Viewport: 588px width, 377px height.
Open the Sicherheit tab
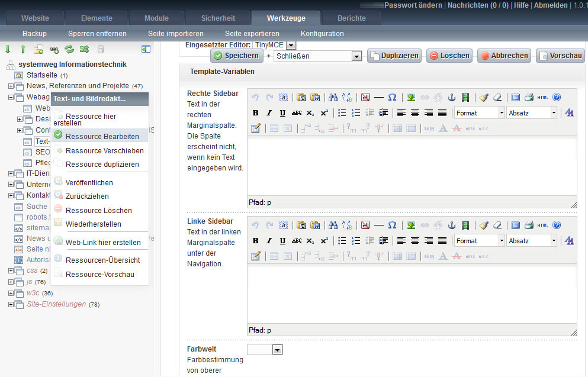pyautogui.click(x=218, y=18)
